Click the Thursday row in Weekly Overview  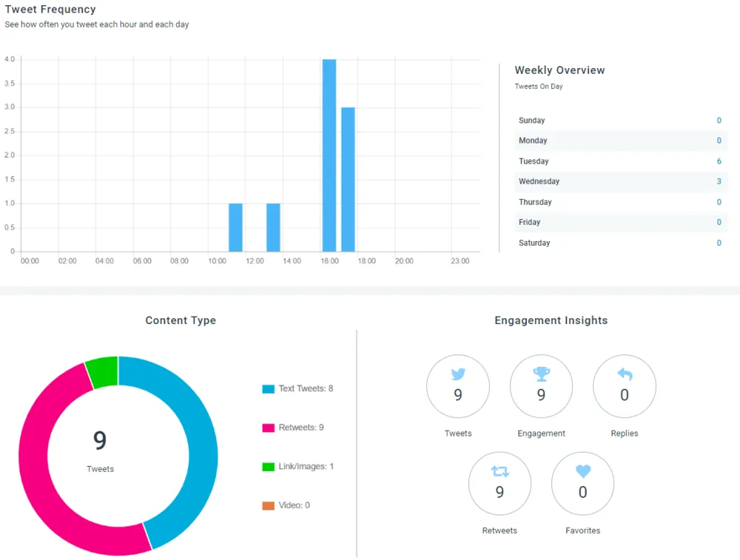[x=621, y=202]
